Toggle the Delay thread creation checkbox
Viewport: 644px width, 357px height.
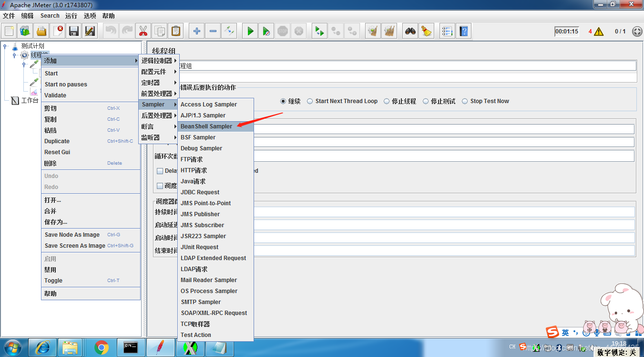tap(160, 171)
